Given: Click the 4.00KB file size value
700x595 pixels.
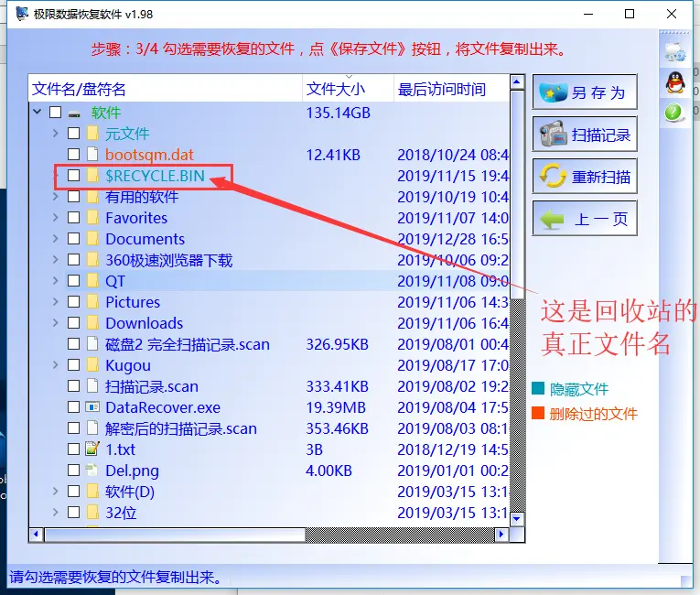Looking at the screenshot, I should coord(329,471).
